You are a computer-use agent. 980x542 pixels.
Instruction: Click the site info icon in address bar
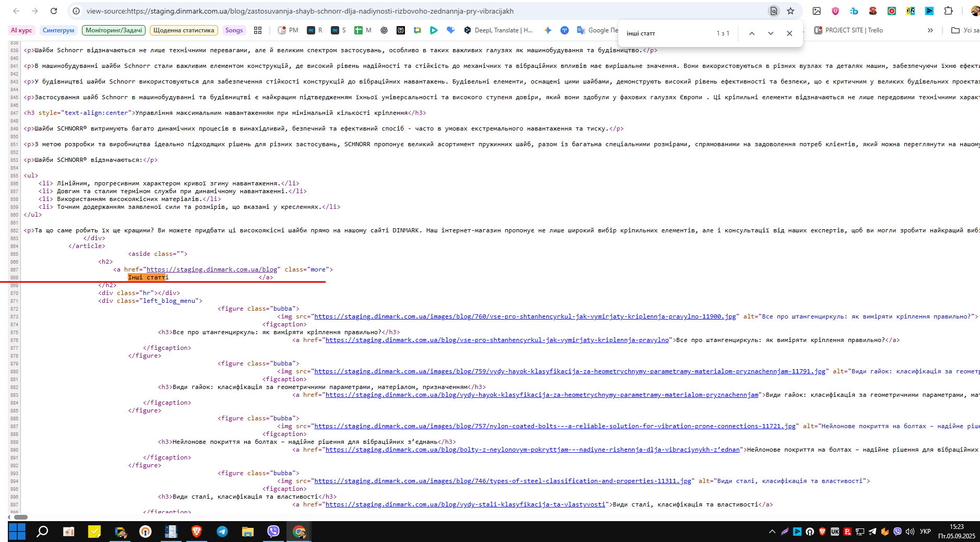coord(76,11)
